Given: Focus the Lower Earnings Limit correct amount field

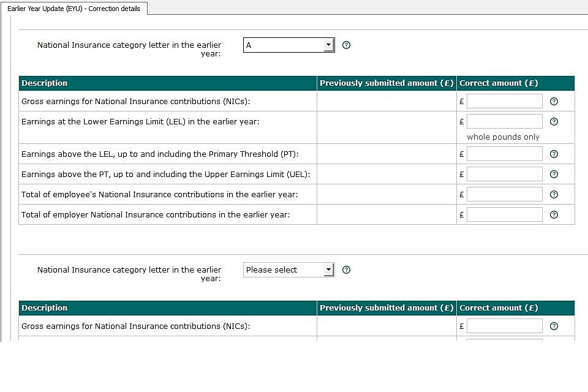Looking at the screenshot, I should (x=504, y=121).
